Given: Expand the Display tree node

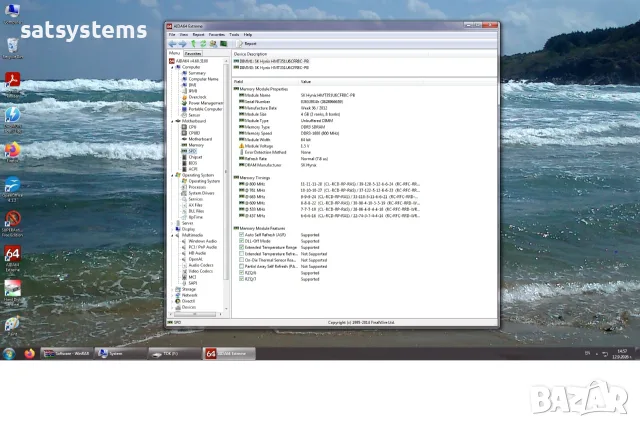Looking at the screenshot, I should 172,229.
